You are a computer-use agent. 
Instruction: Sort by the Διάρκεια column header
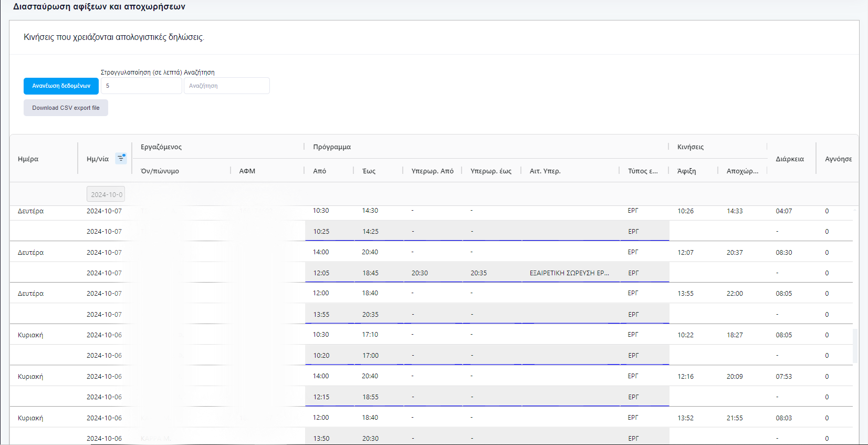pyautogui.click(x=790, y=159)
